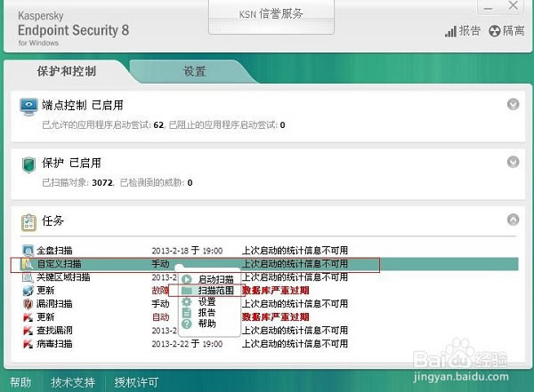Screen dimensions: 534x392
Task: Click the globe icon beside first 更新
Action: [28, 291]
